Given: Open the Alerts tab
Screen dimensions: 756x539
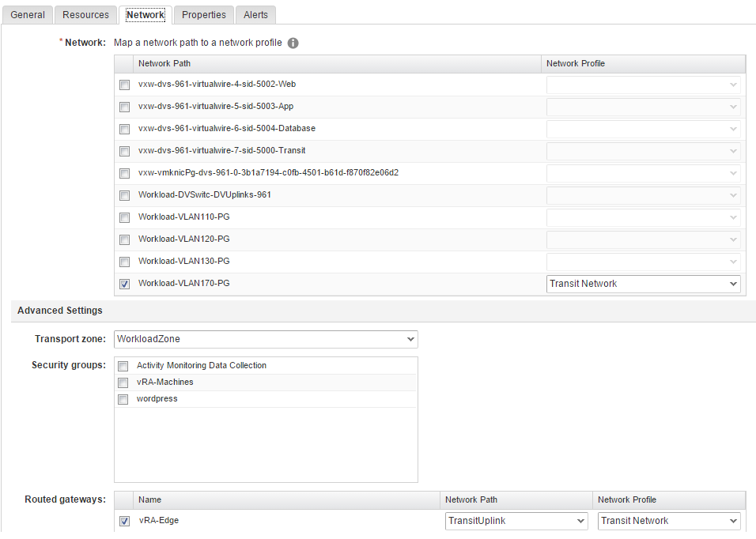Looking at the screenshot, I should (x=255, y=14).
